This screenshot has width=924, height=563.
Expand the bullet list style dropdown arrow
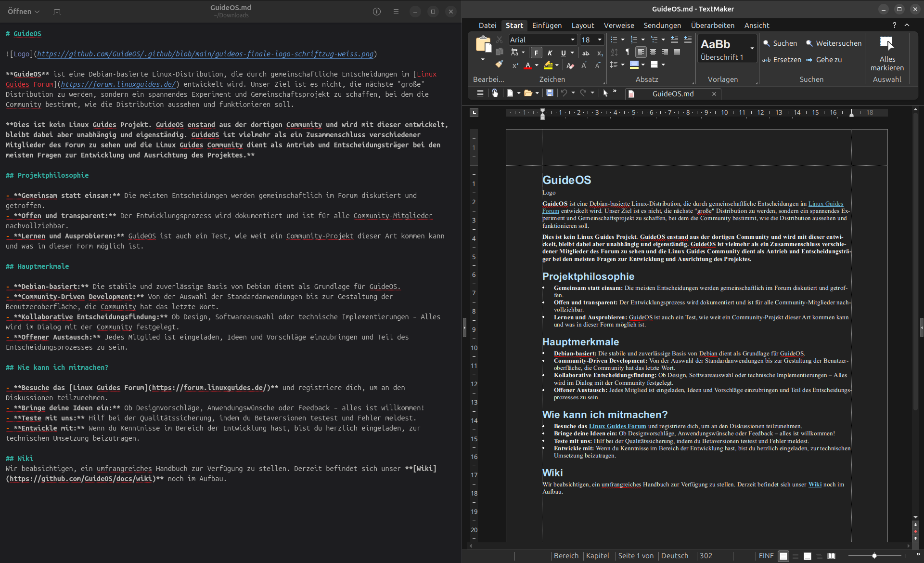coord(623,40)
